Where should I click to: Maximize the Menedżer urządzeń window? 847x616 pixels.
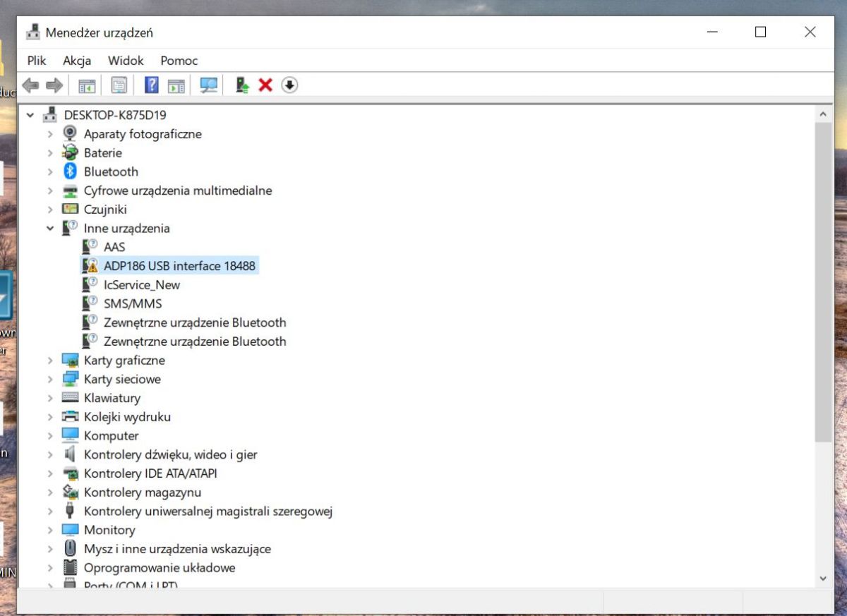pyautogui.click(x=760, y=32)
